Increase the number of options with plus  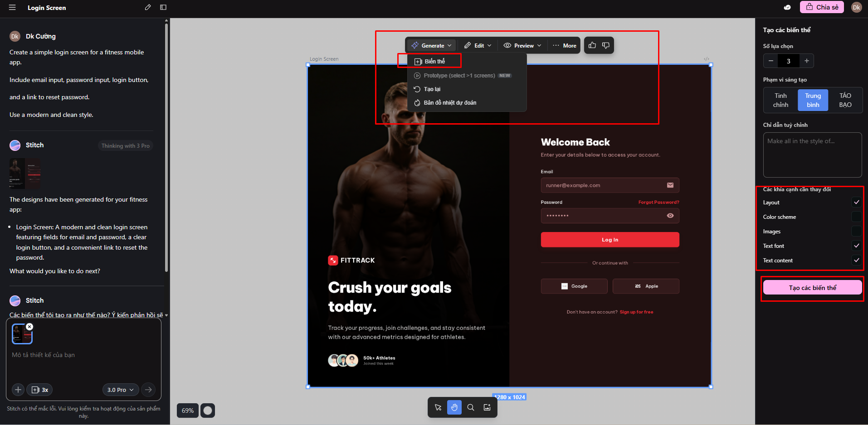point(806,61)
